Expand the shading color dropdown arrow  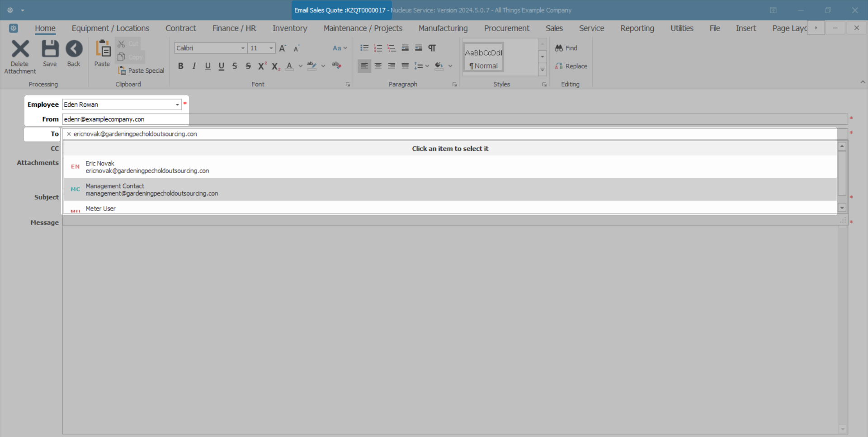point(450,66)
